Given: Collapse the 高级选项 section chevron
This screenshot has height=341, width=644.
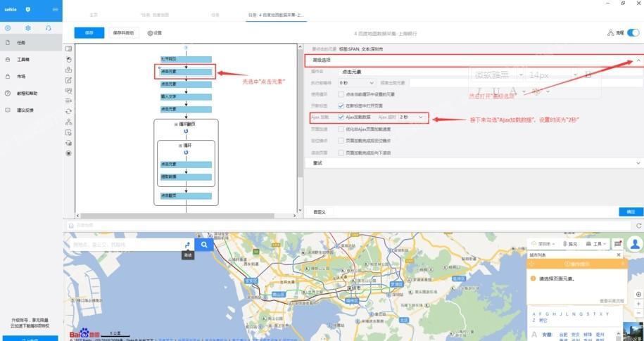Looking at the screenshot, I should (x=638, y=60).
